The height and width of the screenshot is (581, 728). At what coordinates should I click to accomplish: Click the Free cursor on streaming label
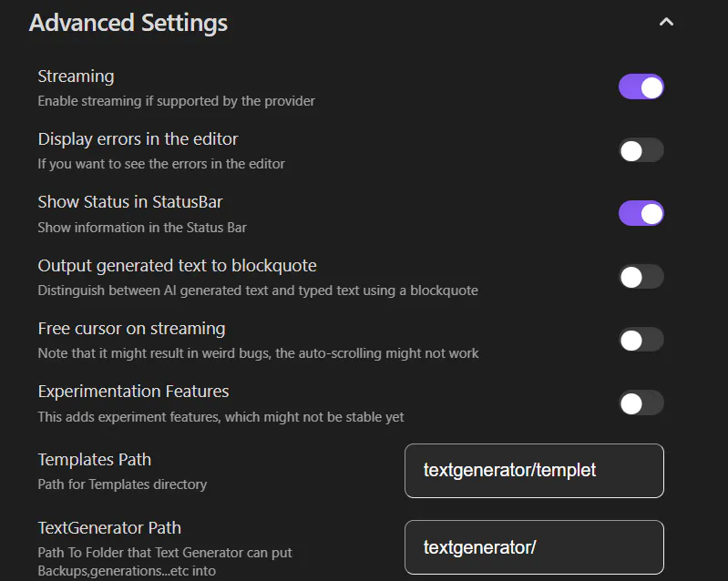click(131, 329)
